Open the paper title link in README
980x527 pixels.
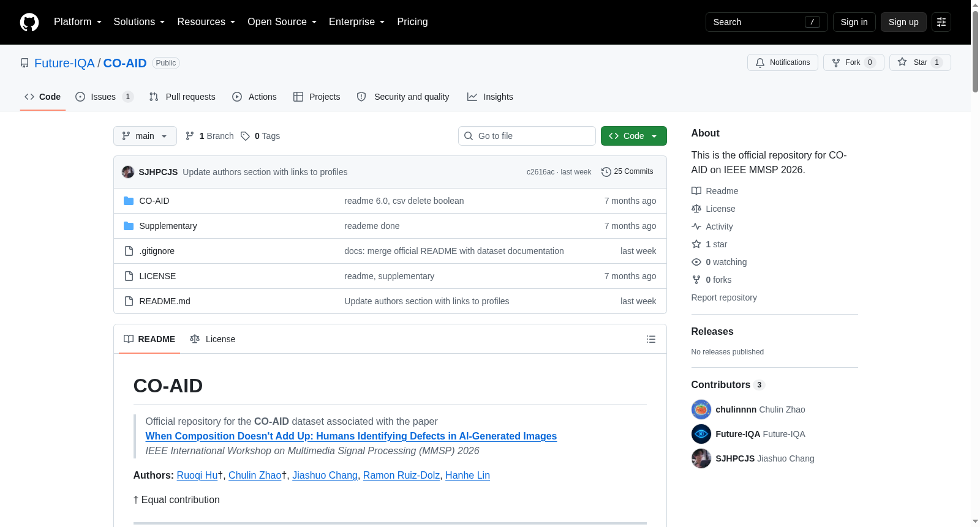point(351,436)
